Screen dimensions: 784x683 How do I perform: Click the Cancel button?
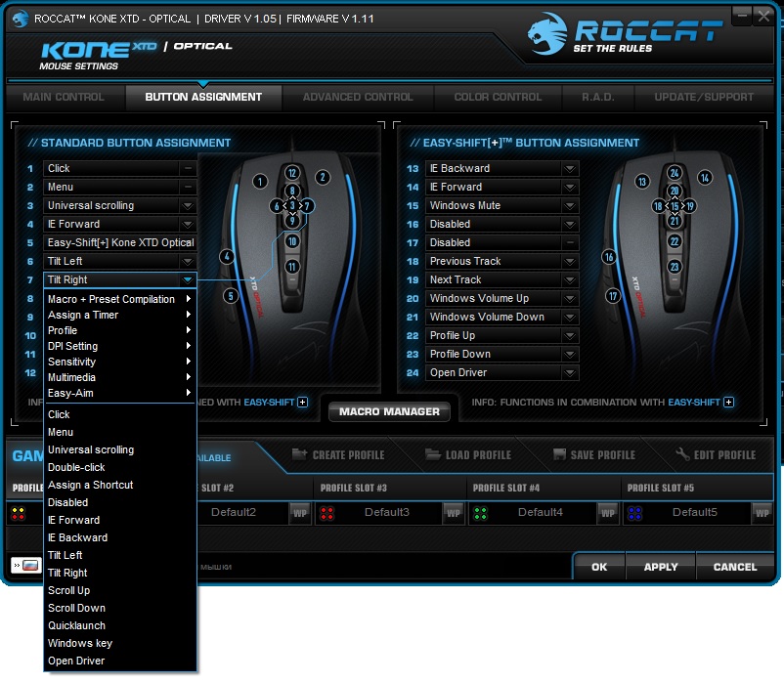(x=735, y=567)
